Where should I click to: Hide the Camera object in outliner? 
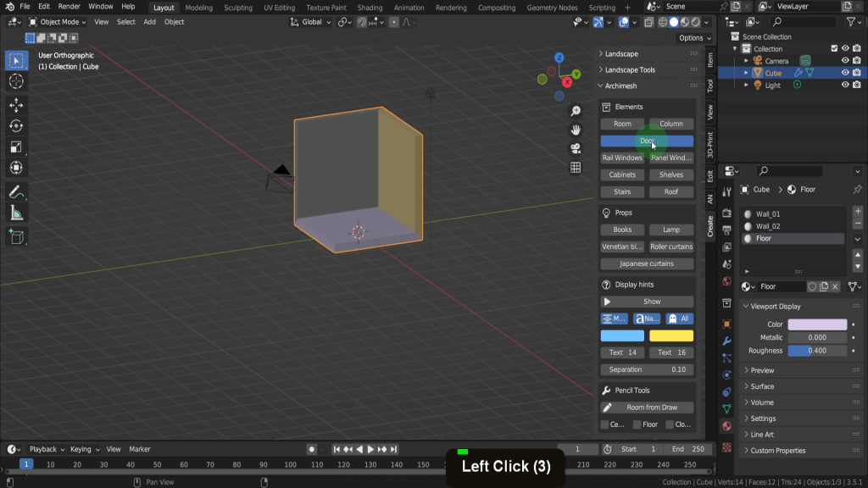(845, 61)
